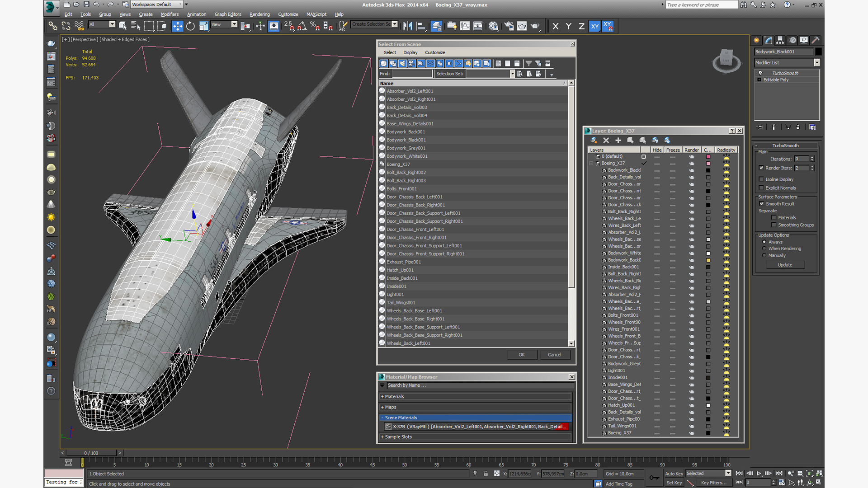
Task: Open the Modifiers menu
Action: tap(170, 14)
